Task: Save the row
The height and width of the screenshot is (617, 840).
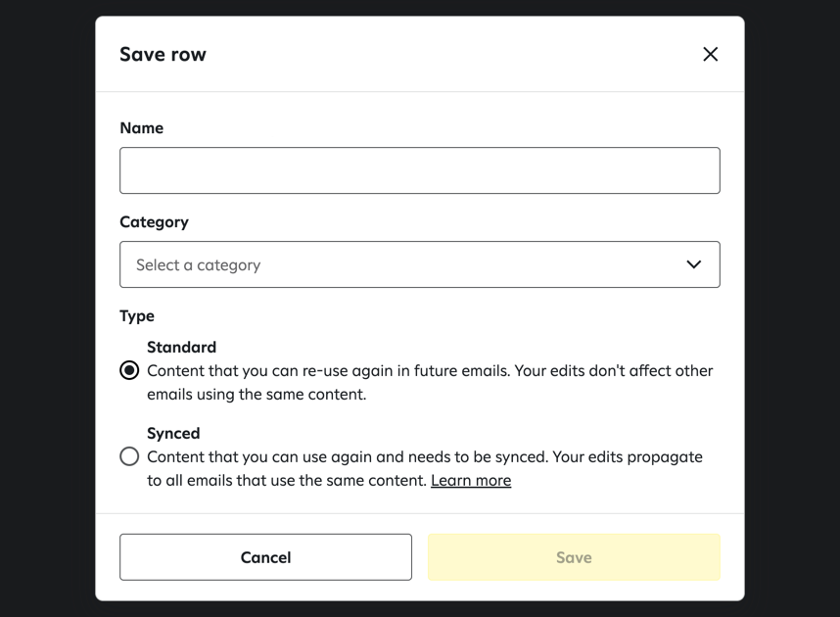Action: [x=574, y=556]
